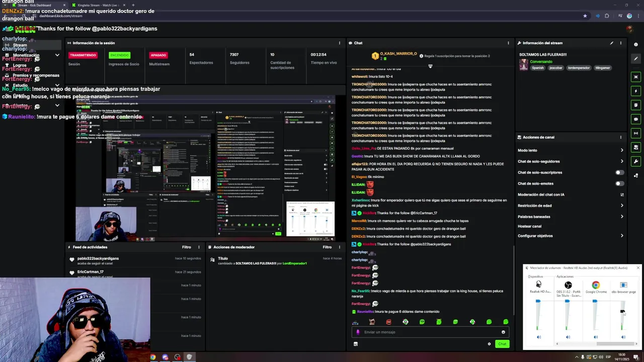Insert the cat emote in quick emotes row

click(372, 322)
